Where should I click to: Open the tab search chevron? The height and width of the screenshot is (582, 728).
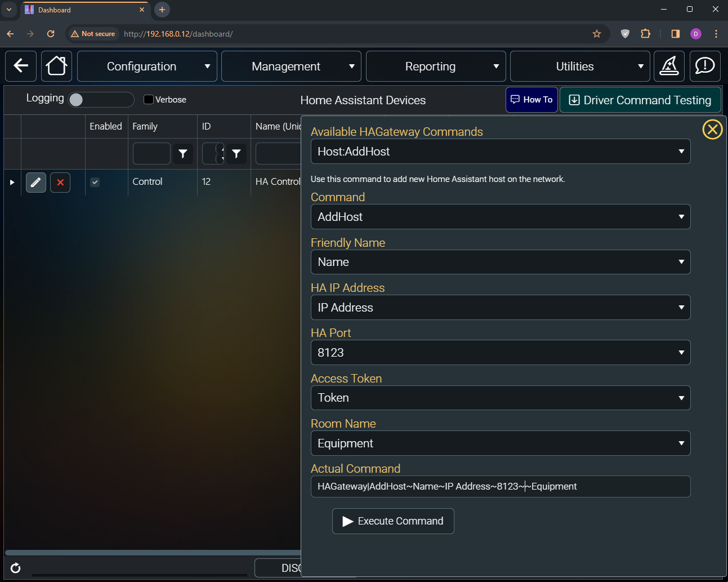click(x=9, y=10)
